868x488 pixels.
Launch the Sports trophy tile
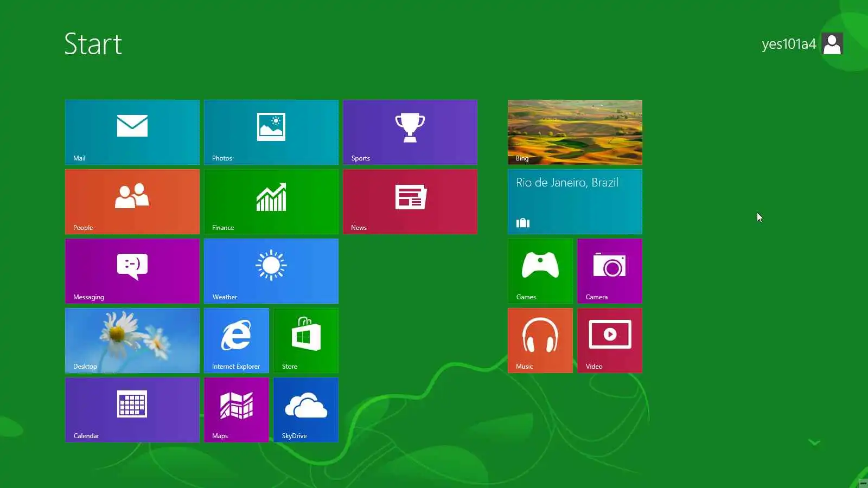(x=410, y=132)
